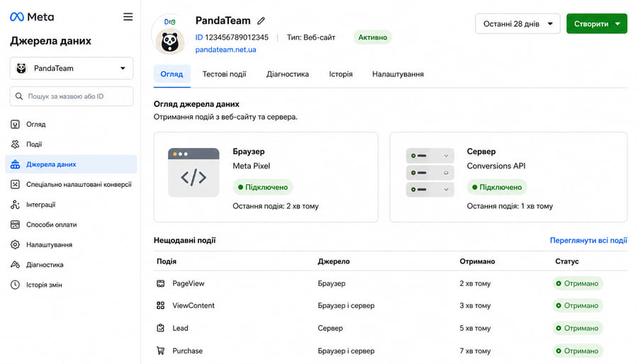638x364 pixels.
Task: Click the Способи оплати sidebar icon
Action: tap(15, 224)
